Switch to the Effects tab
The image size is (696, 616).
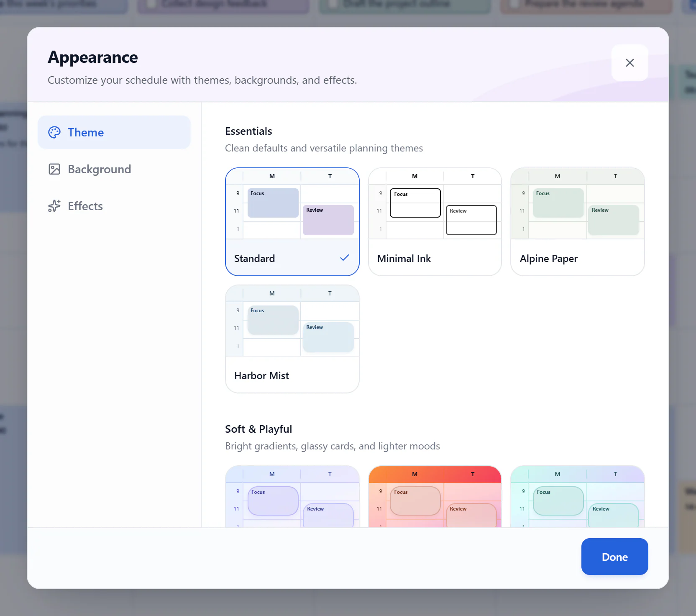coord(114,206)
